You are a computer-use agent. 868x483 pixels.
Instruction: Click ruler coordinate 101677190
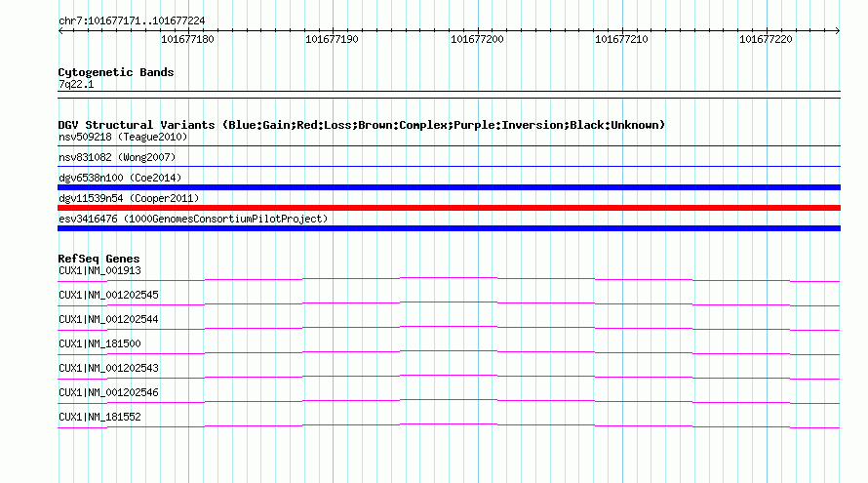(x=332, y=39)
